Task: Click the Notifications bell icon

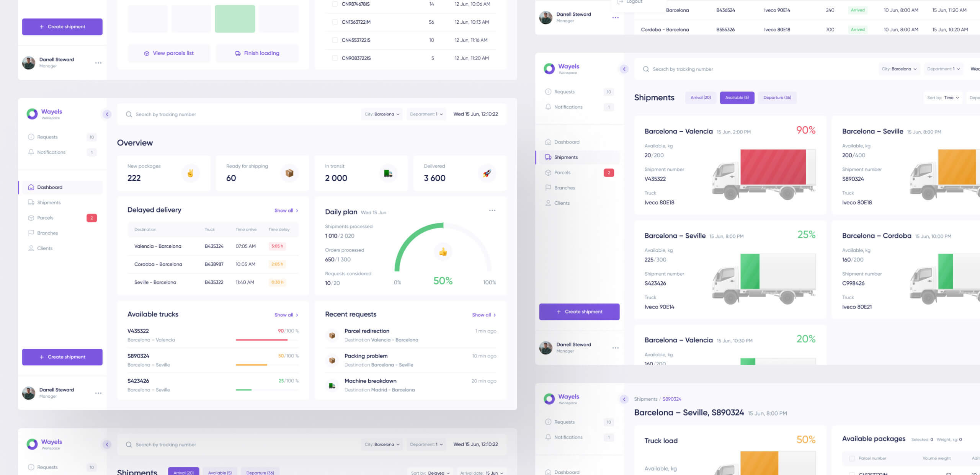Action: 31,152
